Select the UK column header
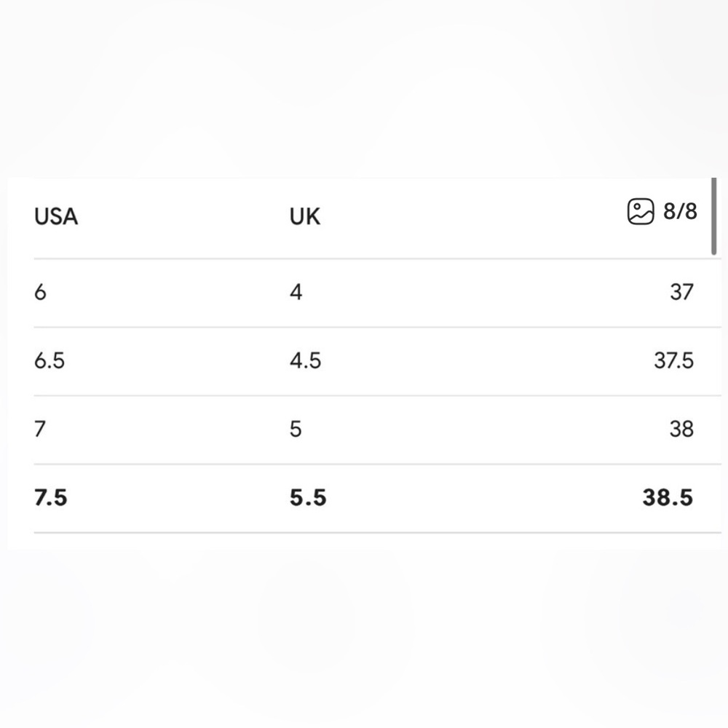Viewport: 728px width, 728px height. click(304, 216)
